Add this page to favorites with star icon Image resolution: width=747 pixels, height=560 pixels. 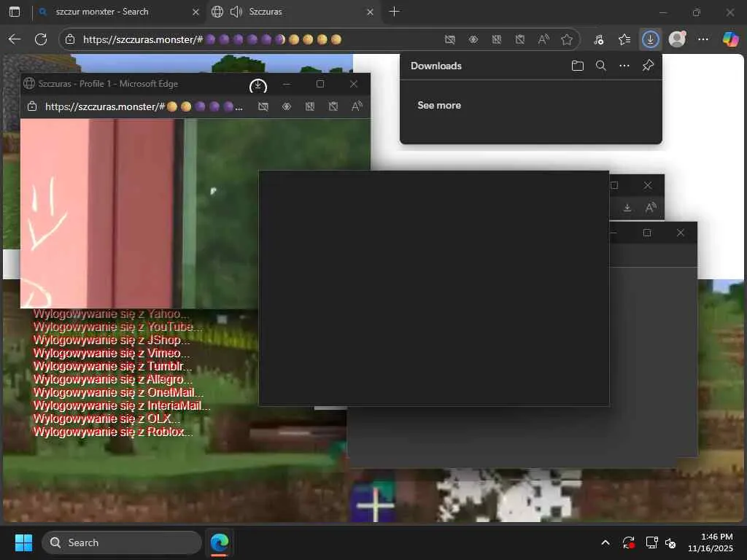pos(566,39)
